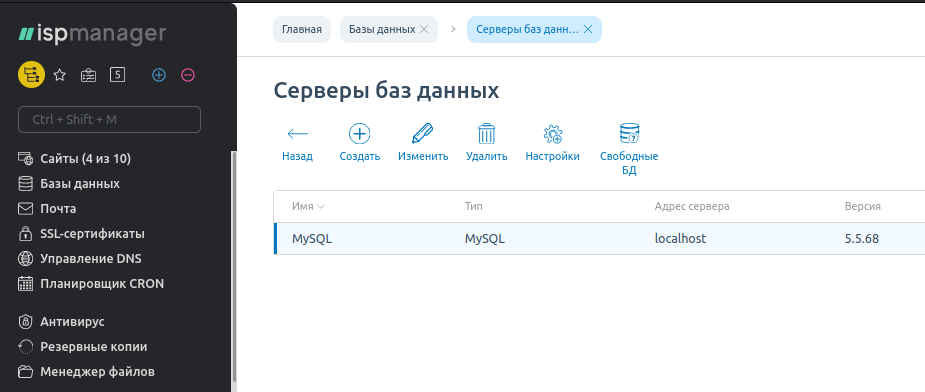Go to Главная breadcrumb tab
The height and width of the screenshot is (392, 925).
[x=302, y=30]
